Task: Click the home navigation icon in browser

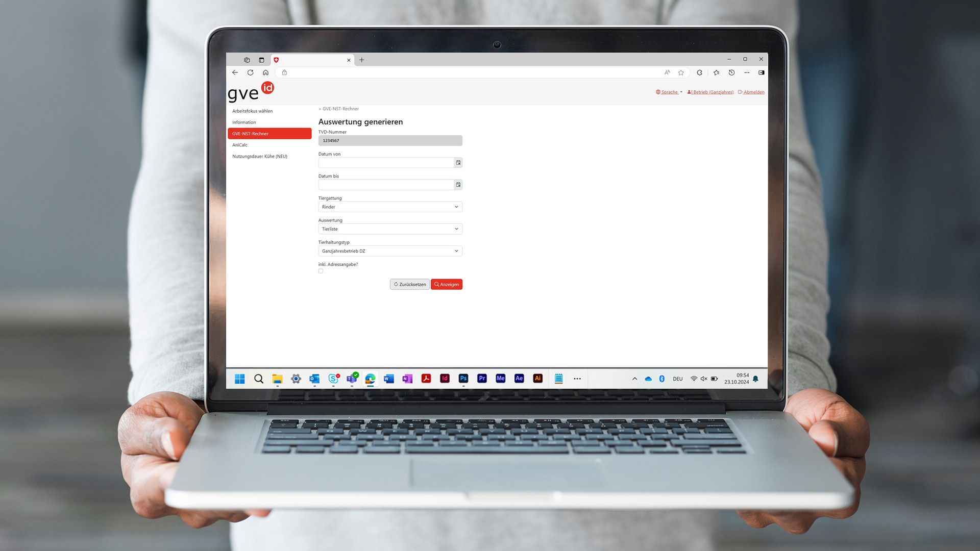Action: 265,72
